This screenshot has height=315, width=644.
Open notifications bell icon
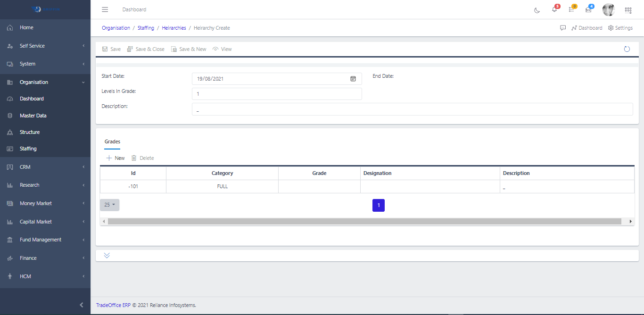click(x=554, y=10)
